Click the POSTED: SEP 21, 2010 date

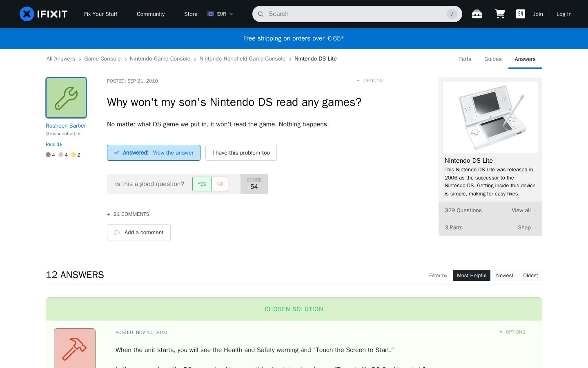pyautogui.click(x=132, y=81)
